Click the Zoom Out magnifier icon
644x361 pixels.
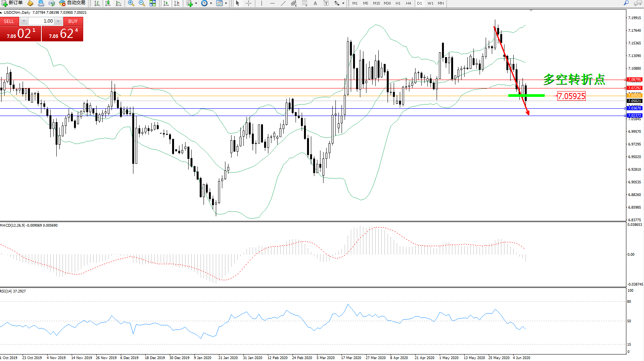tap(141, 3)
